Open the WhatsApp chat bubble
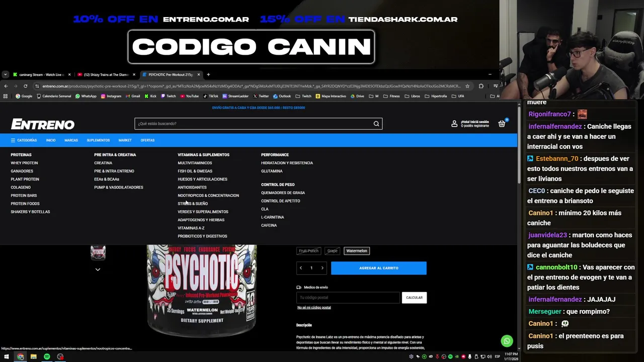The height and width of the screenshot is (362, 644). click(507, 341)
